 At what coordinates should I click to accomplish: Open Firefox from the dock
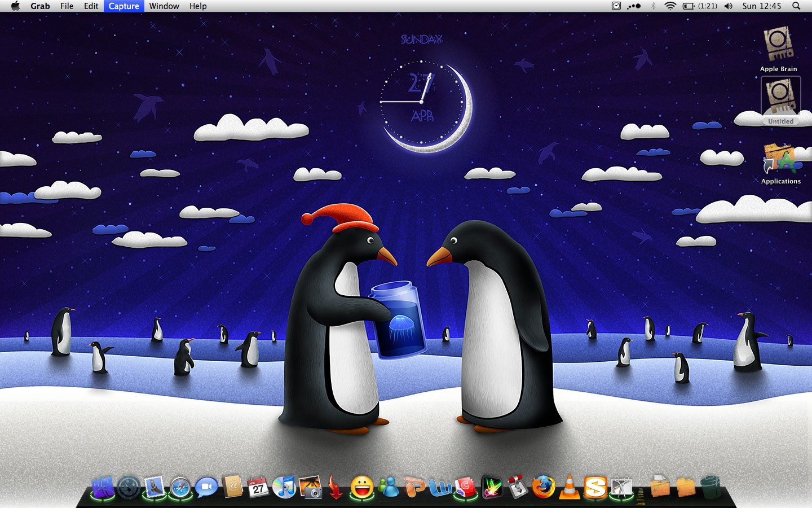(544, 487)
